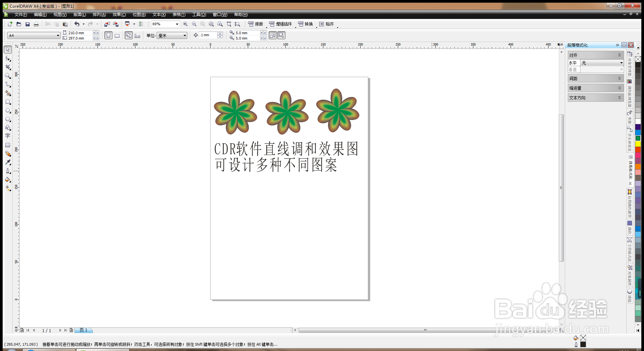644x351 pixels.
Task: Click the Undo arrow
Action: (77, 24)
